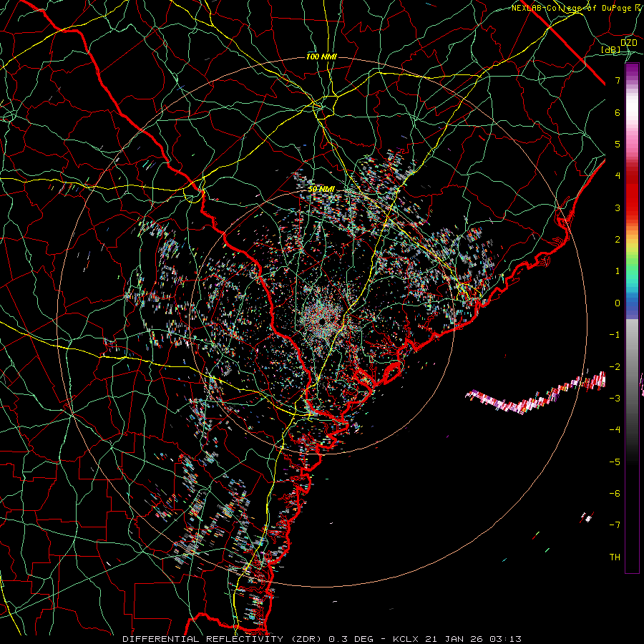This screenshot has width=644, height=644.
Task: Click the "-2" value on the color scale
Action: tap(615, 366)
